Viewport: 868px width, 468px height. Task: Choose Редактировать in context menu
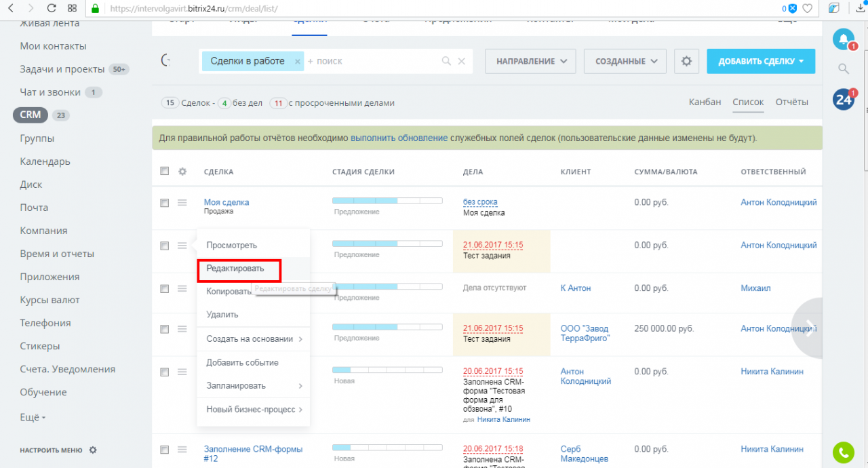[x=235, y=269]
